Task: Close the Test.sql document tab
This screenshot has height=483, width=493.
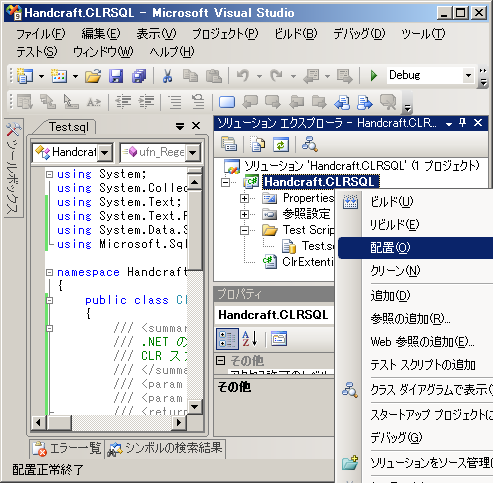Action: pos(196,126)
